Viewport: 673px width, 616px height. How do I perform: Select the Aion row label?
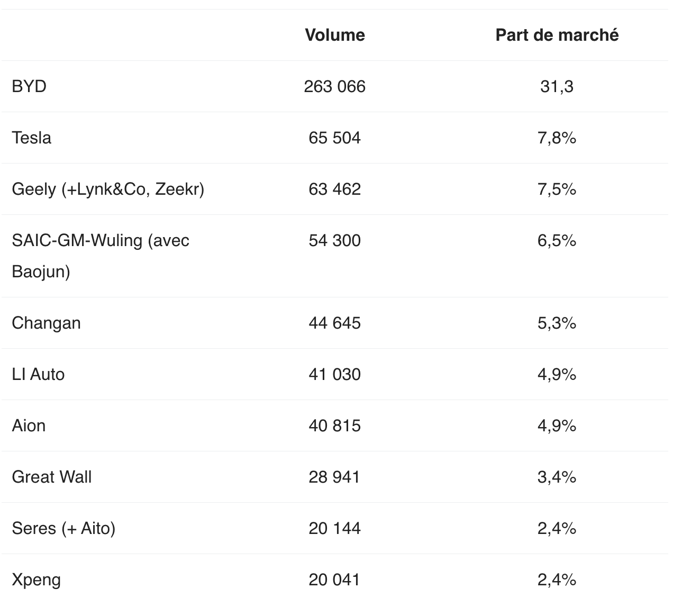29,425
